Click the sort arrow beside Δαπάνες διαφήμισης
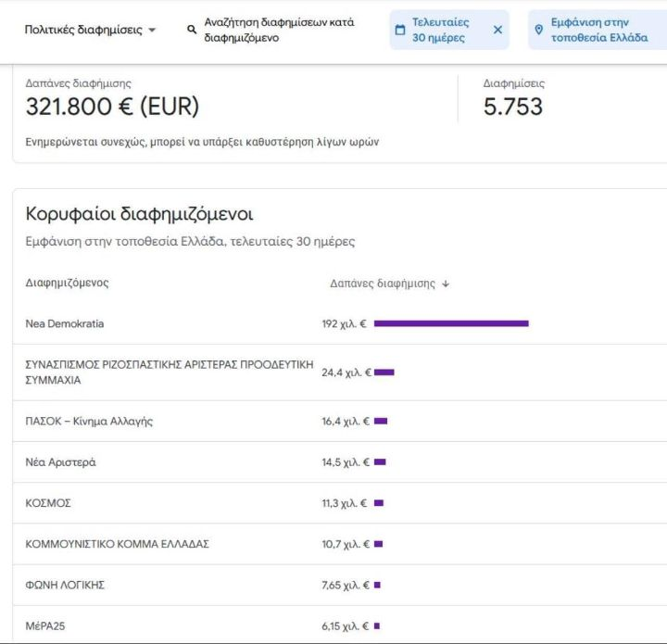Image resolution: width=667 pixels, height=644 pixels. click(x=446, y=284)
